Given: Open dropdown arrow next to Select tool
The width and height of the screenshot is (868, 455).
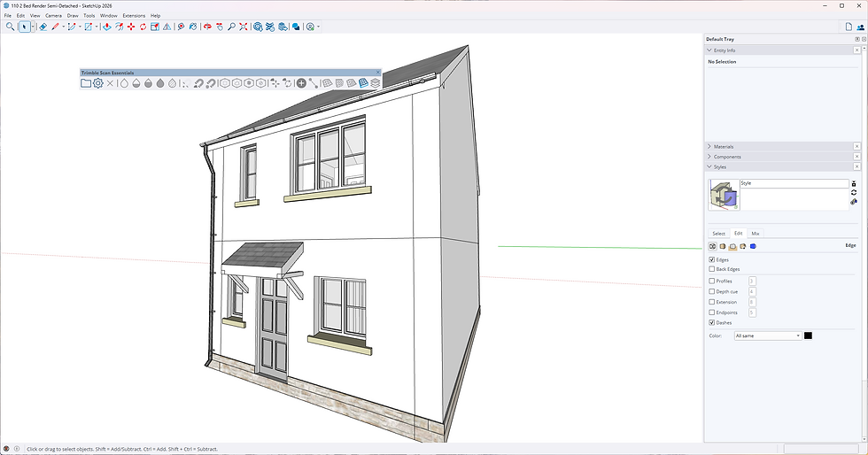Looking at the screenshot, I should coord(33,27).
